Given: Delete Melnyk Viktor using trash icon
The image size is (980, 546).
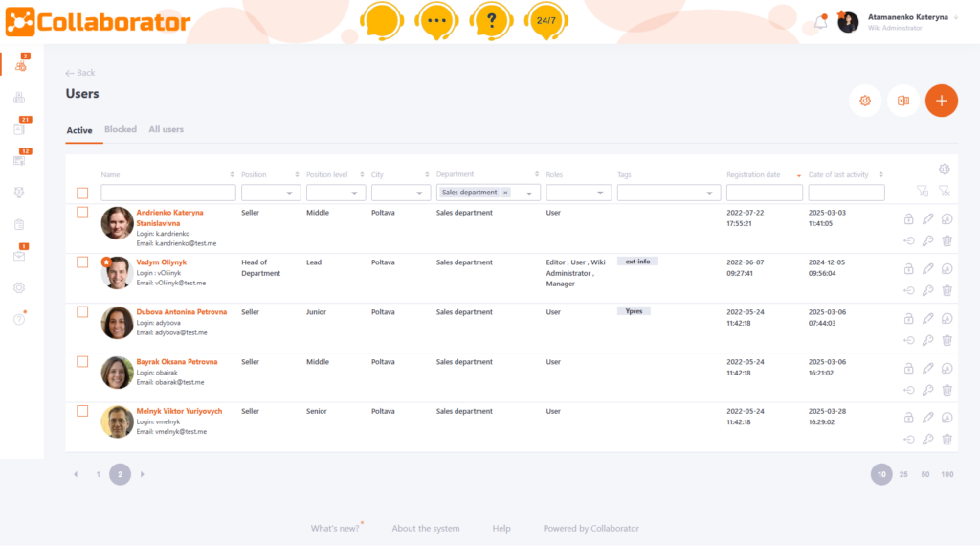Looking at the screenshot, I should coord(947,439).
